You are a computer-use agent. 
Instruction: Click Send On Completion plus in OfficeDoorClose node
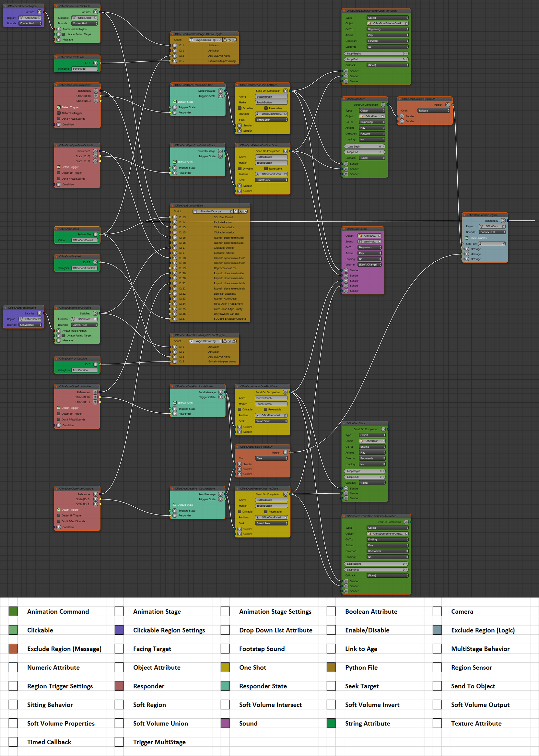[x=383, y=429]
